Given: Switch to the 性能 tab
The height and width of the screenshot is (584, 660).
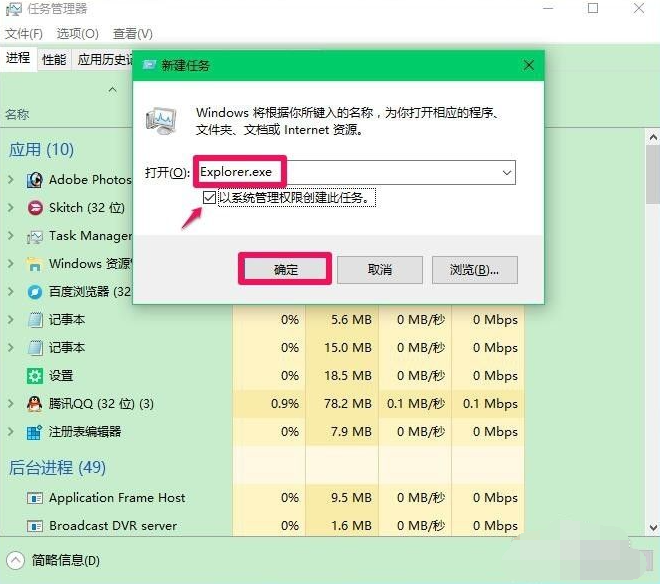Looking at the screenshot, I should (x=54, y=59).
